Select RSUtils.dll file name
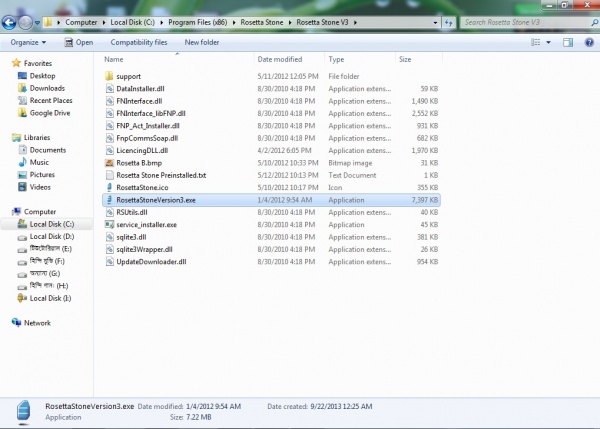 [132, 212]
